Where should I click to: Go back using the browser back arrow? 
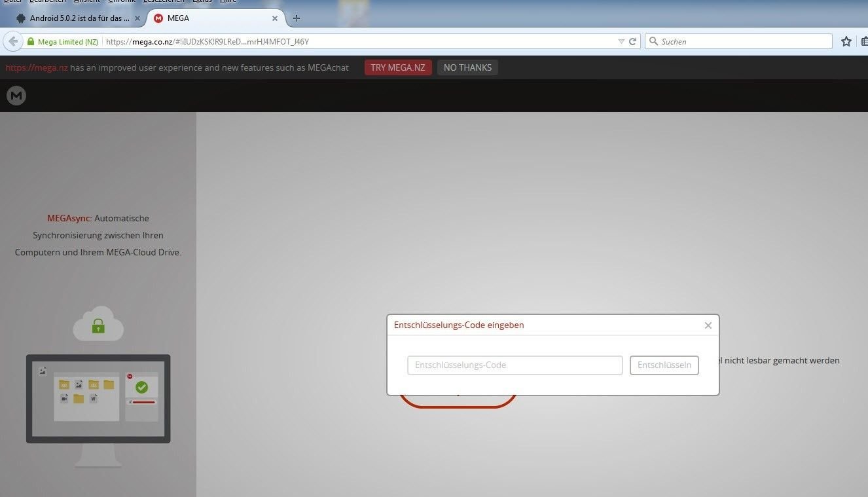13,41
